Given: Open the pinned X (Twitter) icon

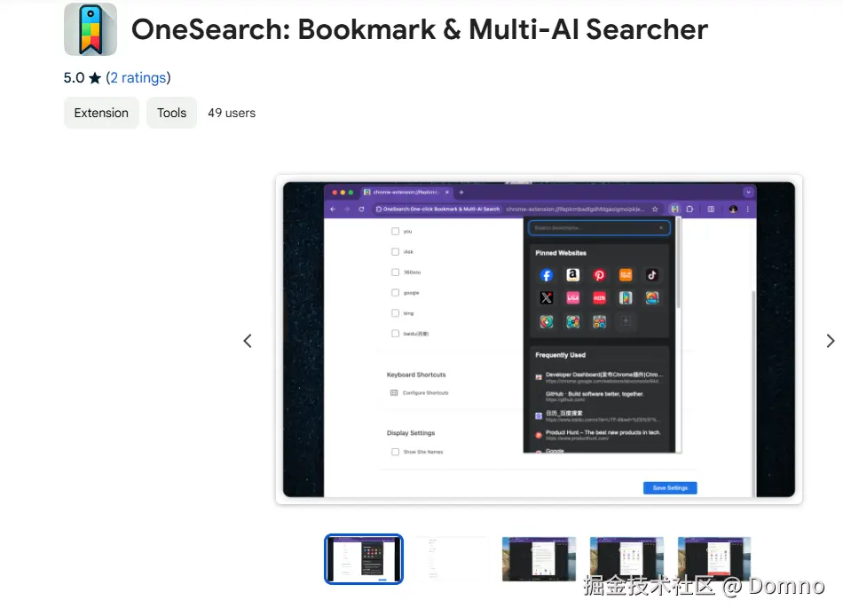Looking at the screenshot, I should pyautogui.click(x=547, y=298).
